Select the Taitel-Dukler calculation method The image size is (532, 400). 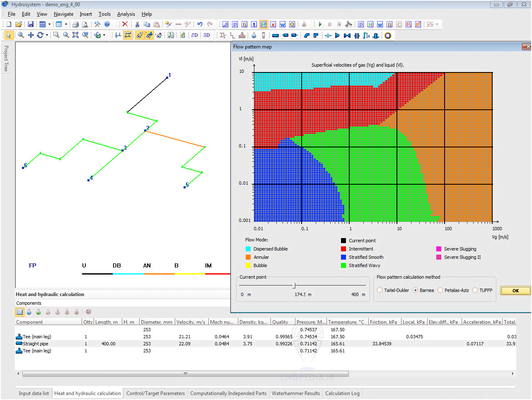click(380, 290)
